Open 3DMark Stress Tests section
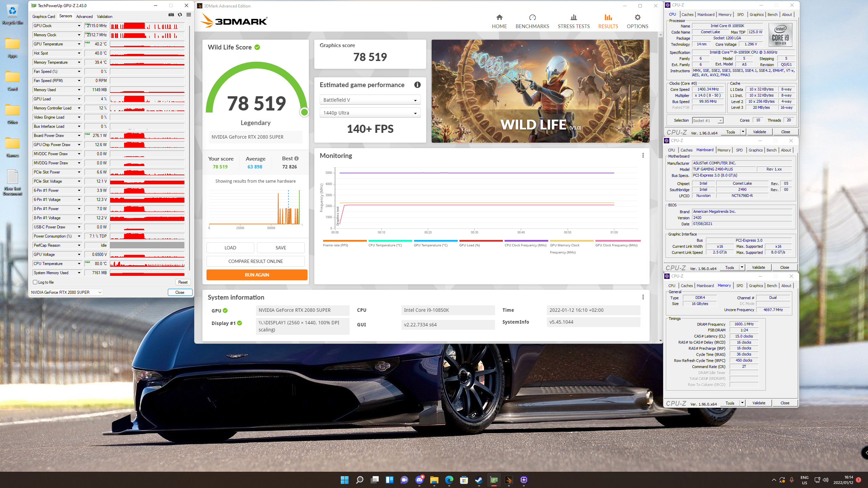Image resolution: width=868 pixels, height=488 pixels. coord(574,22)
